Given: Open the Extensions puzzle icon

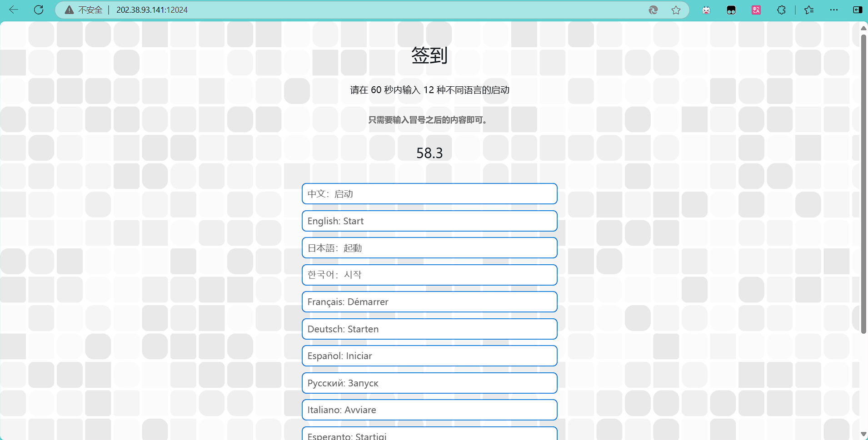Looking at the screenshot, I should [781, 10].
